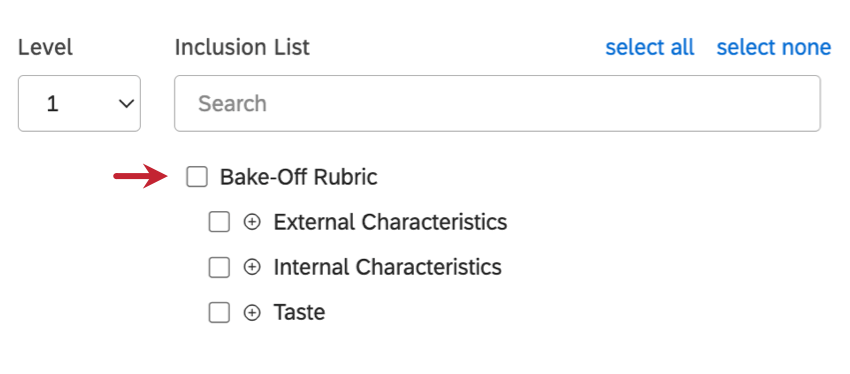The width and height of the screenshot is (850, 374).
Task: Expand the Internal Characteristics plus icon
Action: pyautogui.click(x=252, y=267)
